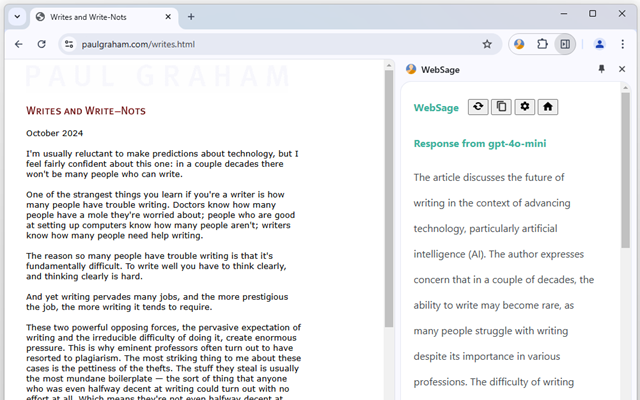The width and height of the screenshot is (640, 400).
Task: Open the Chrome profile avatar
Action: click(x=599, y=44)
